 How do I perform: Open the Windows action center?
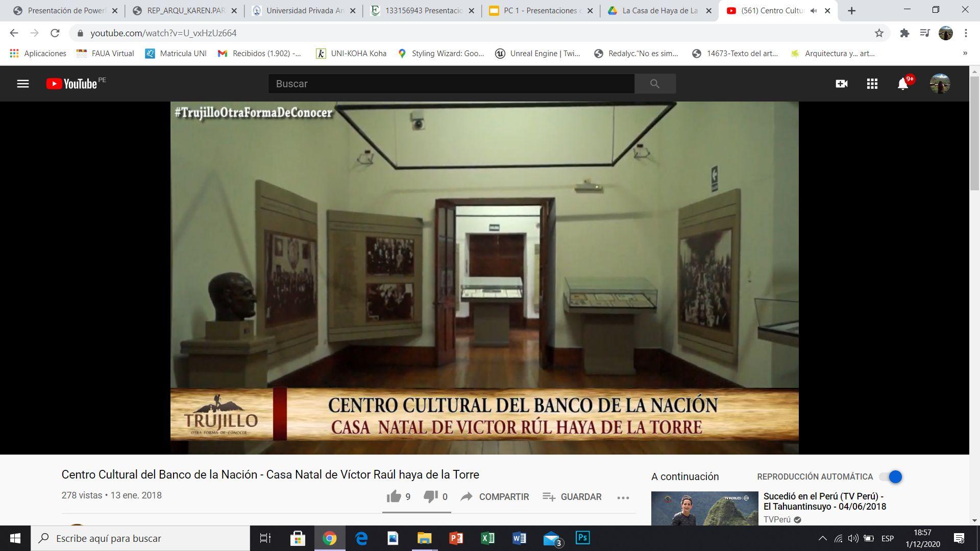point(959,538)
